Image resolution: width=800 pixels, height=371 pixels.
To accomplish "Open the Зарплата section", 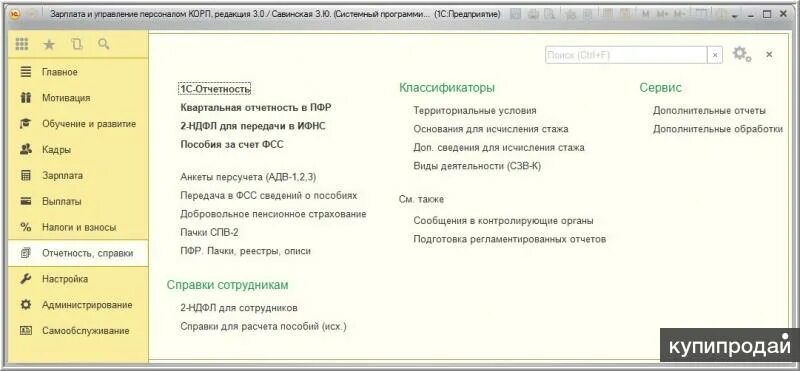I will click(x=78, y=176).
